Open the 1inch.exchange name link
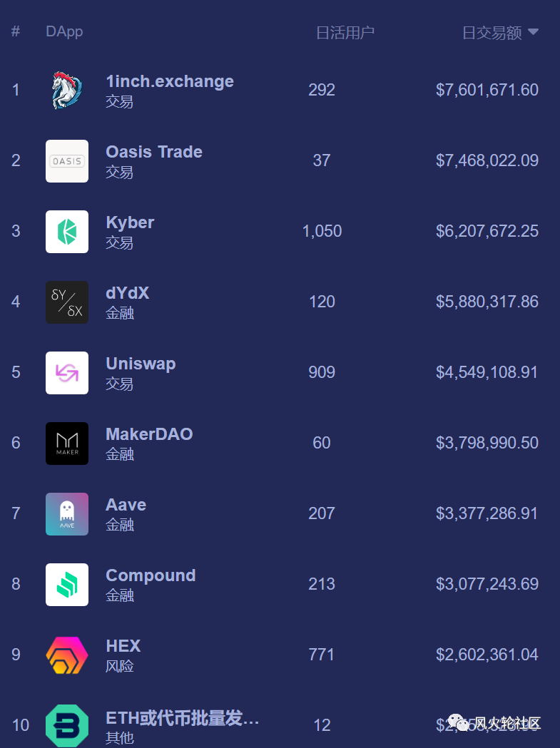 pyautogui.click(x=170, y=81)
